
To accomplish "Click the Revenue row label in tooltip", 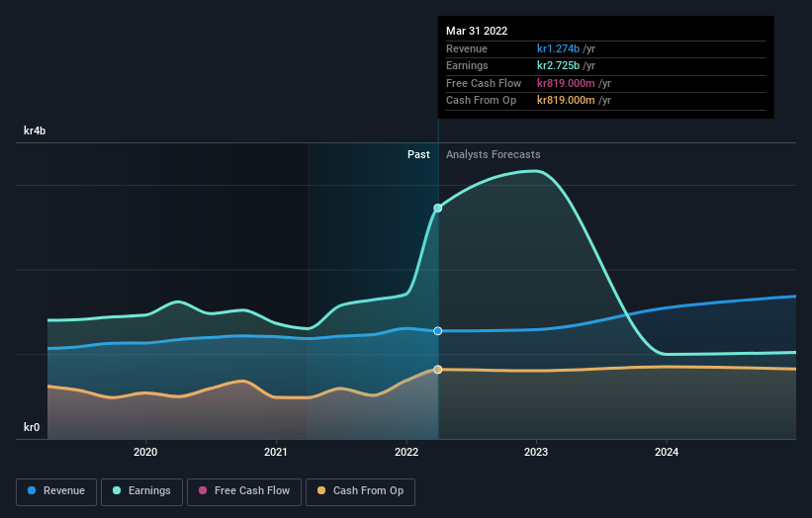I will (467, 48).
